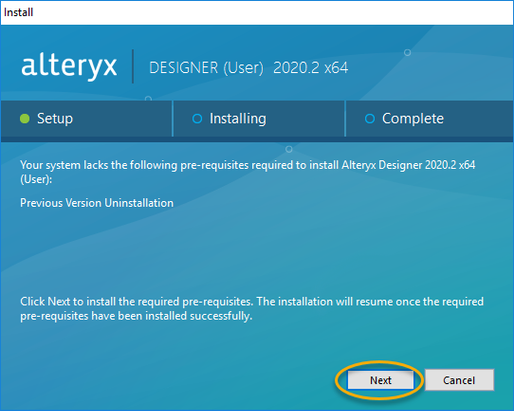Click the 'Install' window title
The image size is (514, 411).
(18, 12)
